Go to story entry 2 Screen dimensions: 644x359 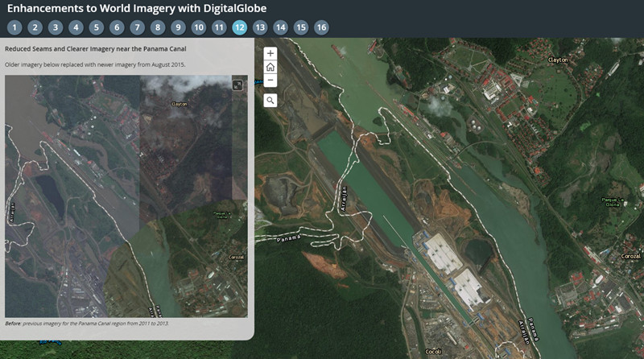coord(35,27)
